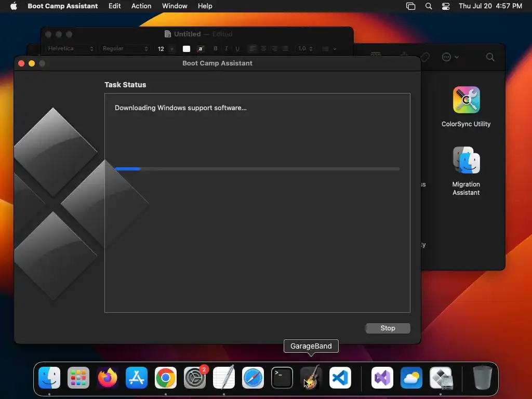
Task: Click the text highlight color button in TextEdit
Action: point(201,49)
